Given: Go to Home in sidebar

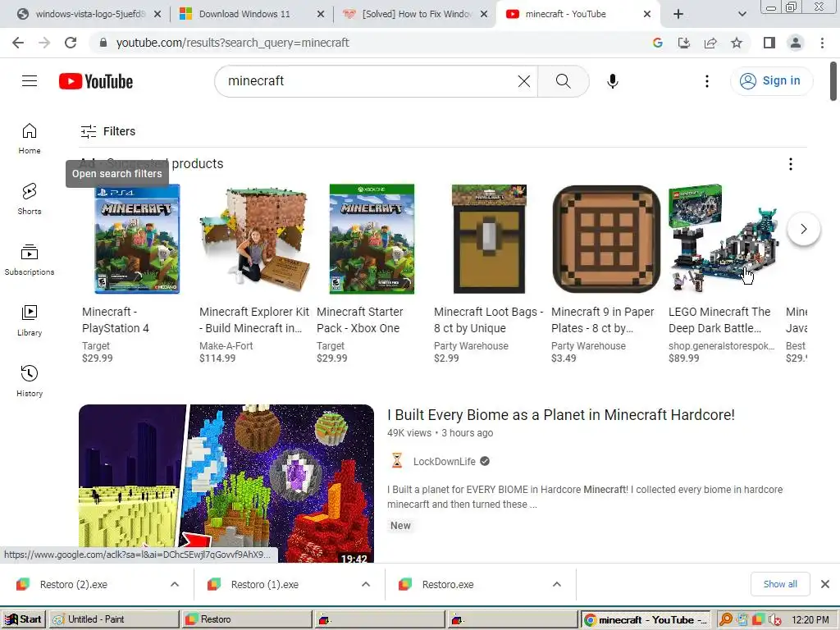Looking at the screenshot, I should [x=30, y=138].
